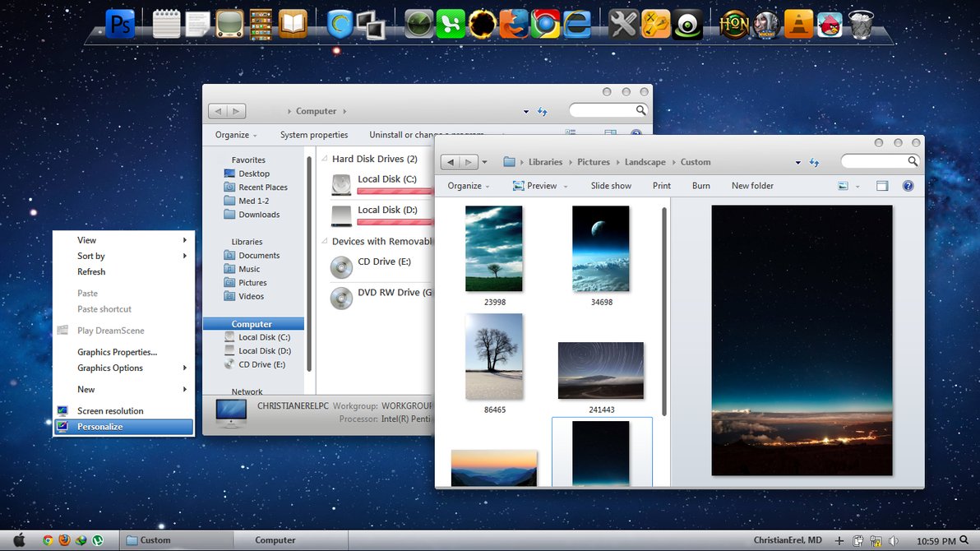Click the uTorrent icon in the taskbar
The image size is (980, 551).
coord(97,540)
